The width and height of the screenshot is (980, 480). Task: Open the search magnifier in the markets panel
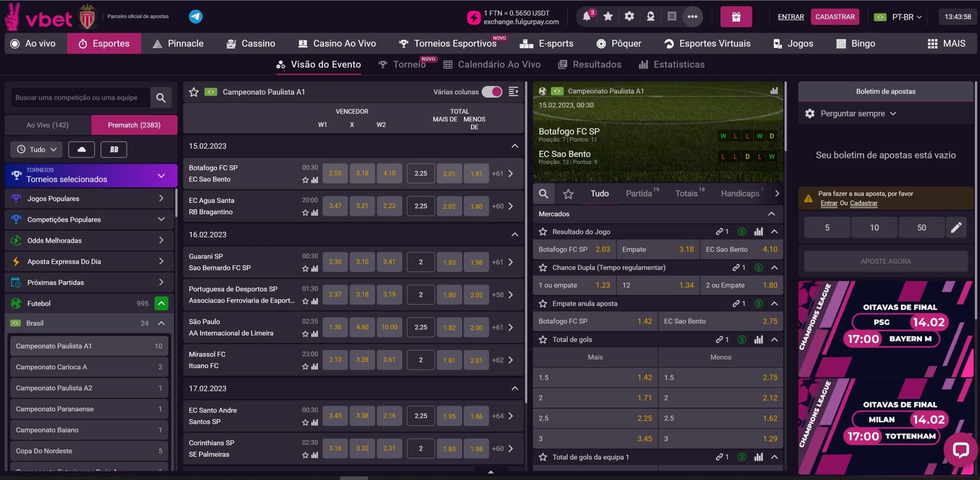pyautogui.click(x=544, y=194)
